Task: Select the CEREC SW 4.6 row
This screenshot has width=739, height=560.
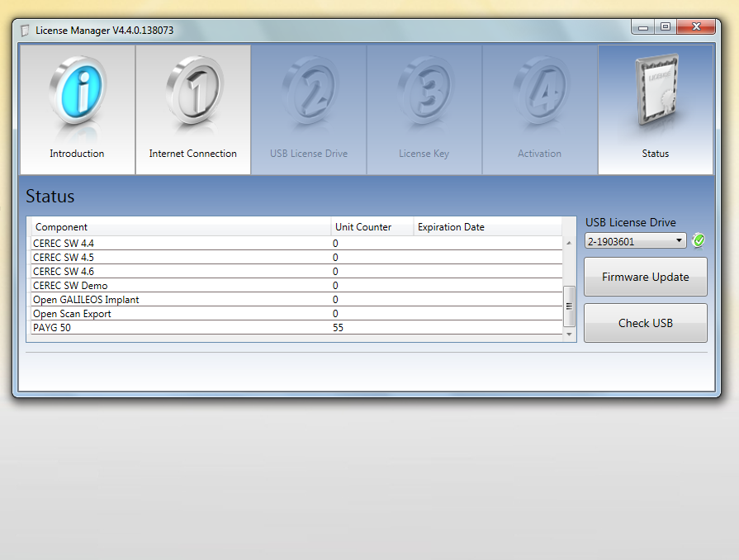Action: (x=297, y=272)
